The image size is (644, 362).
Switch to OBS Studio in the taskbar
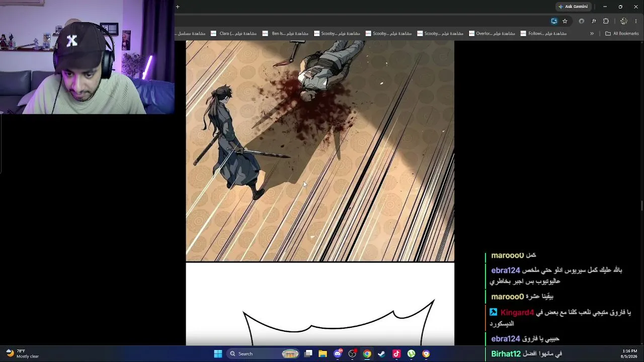pos(352,354)
